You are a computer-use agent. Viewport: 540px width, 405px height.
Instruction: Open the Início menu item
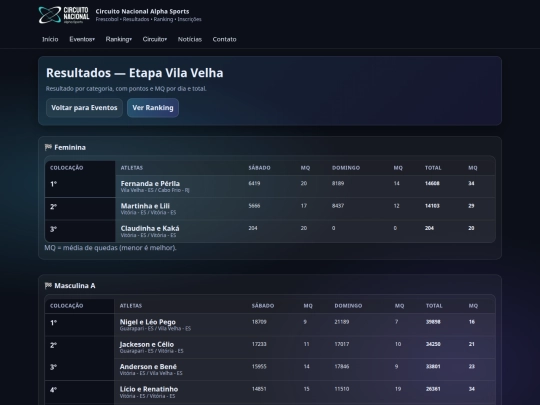tap(50, 39)
